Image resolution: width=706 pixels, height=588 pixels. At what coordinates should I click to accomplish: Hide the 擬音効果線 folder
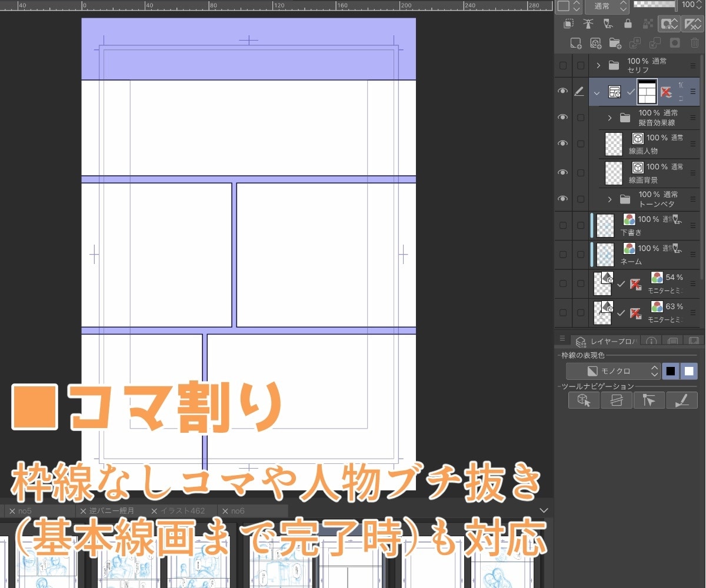[x=563, y=118]
